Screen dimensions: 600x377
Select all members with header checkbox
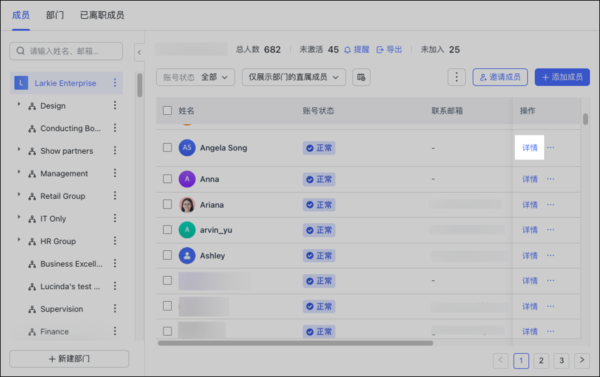coord(167,111)
